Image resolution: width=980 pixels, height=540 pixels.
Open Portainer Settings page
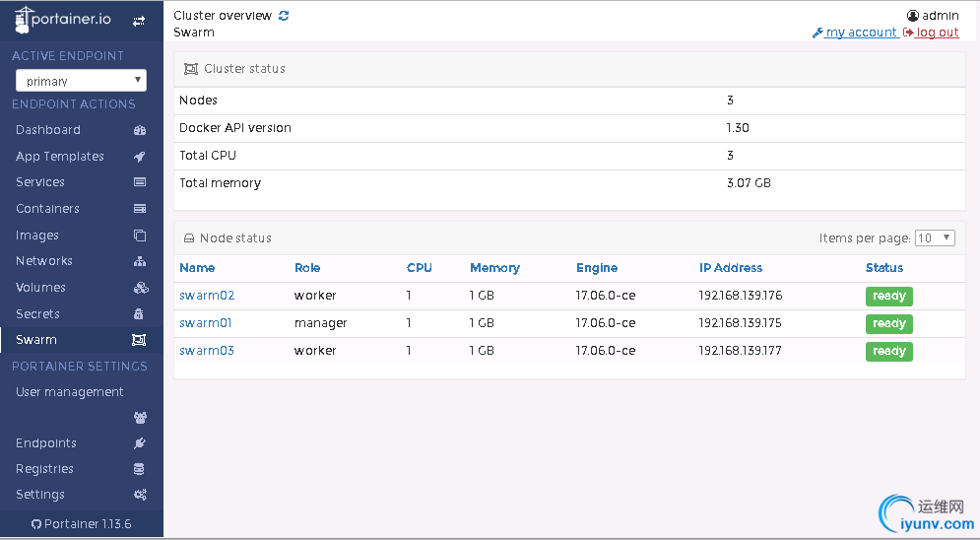pyautogui.click(x=40, y=495)
